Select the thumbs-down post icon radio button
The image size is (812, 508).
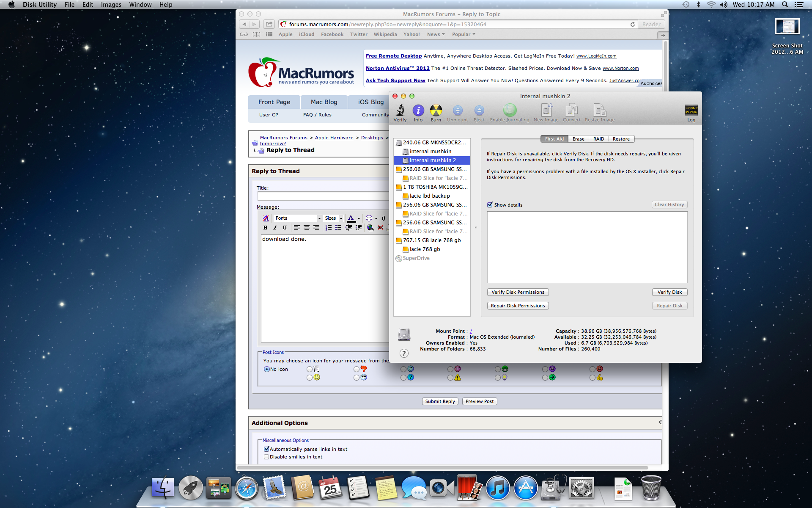click(x=357, y=369)
